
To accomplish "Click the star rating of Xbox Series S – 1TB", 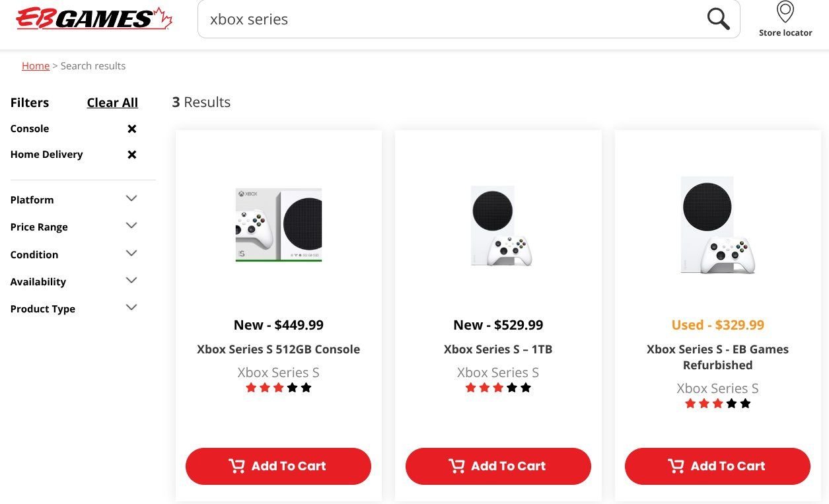I will (498, 388).
